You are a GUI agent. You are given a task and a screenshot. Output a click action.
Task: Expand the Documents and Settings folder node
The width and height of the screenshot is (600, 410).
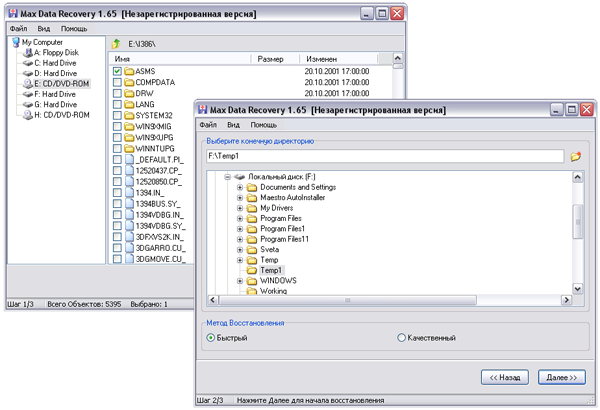240,188
